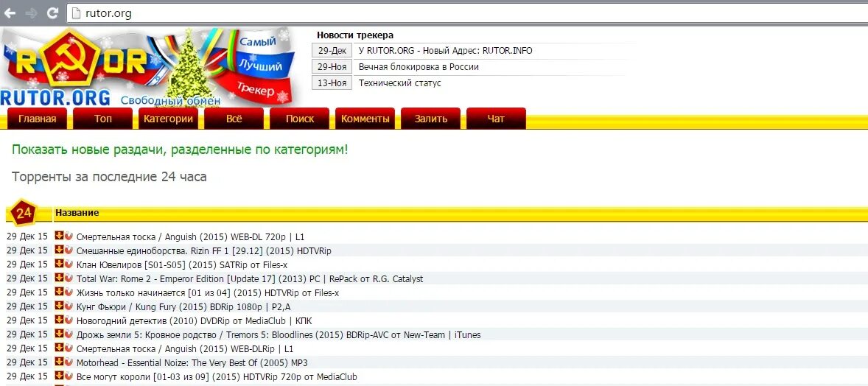Open news Вечная блокировка в России
868x386 pixels.
pos(419,66)
